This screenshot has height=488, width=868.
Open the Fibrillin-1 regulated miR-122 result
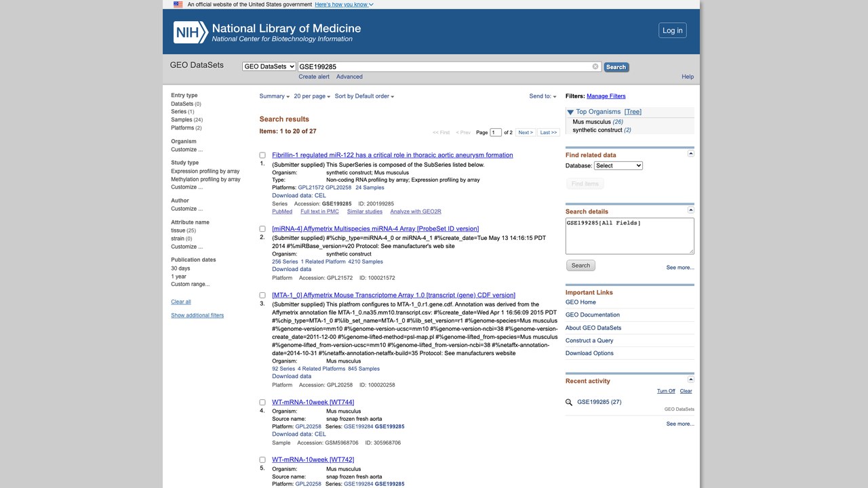point(393,155)
